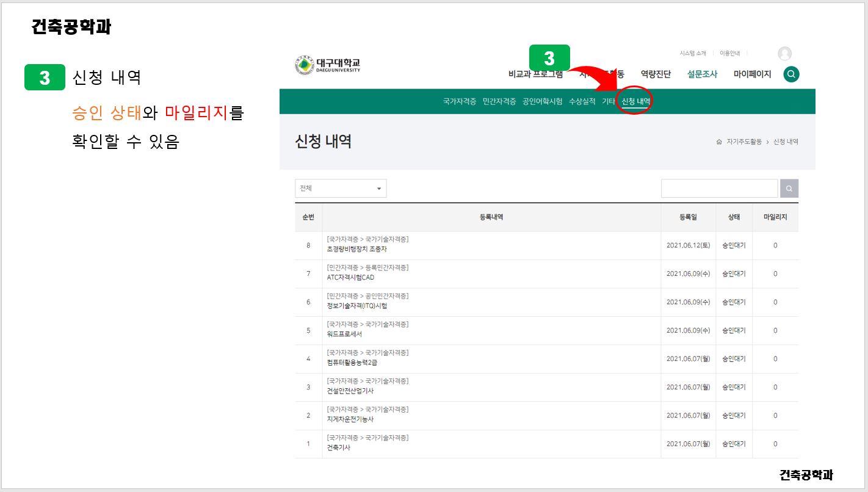Open the 설문조사 menu
868x492 pixels.
click(x=702, y=74)
